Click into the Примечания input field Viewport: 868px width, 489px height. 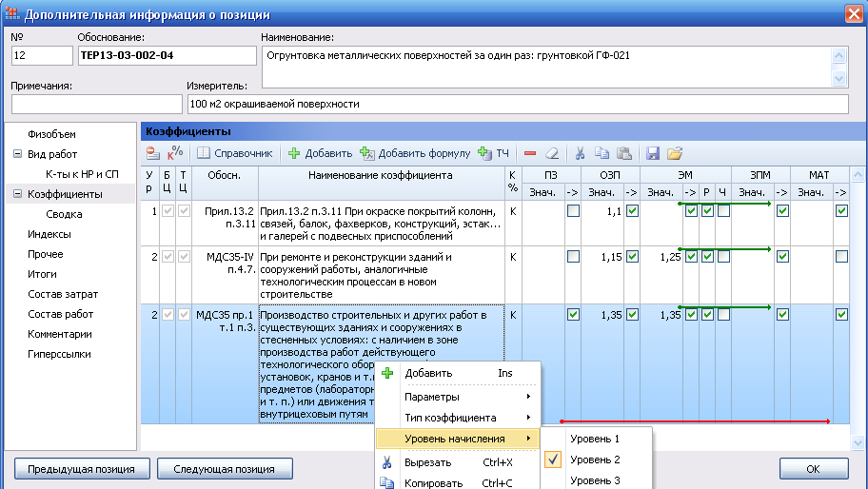pos(96,104)
